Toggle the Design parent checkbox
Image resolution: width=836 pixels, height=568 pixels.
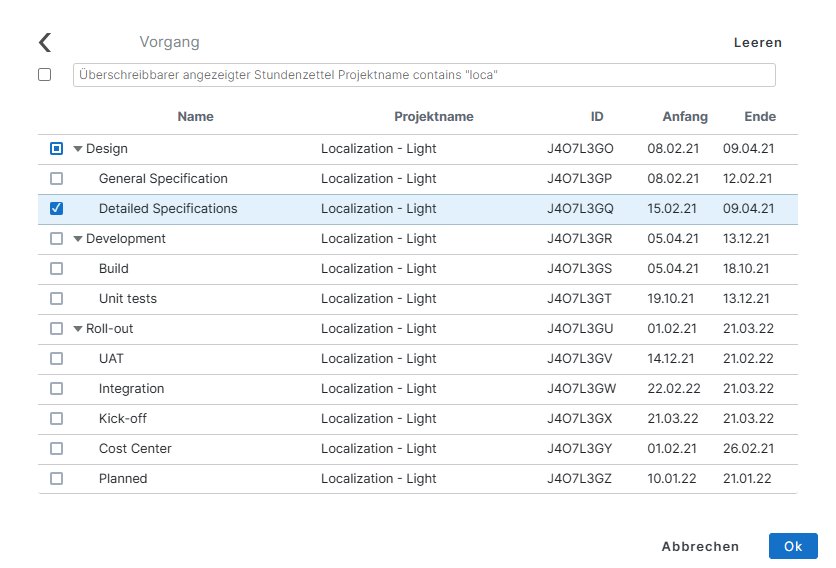56,149
